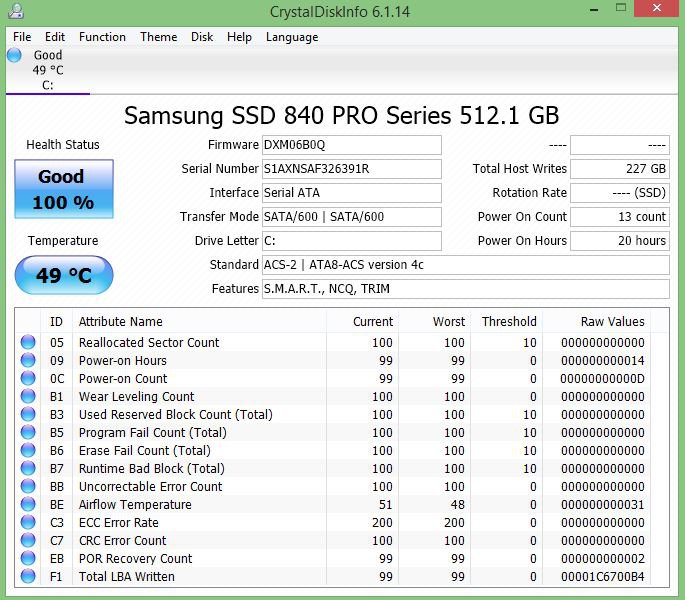Click status orb of Runtime Bad Block
Screen dimensions: 685x600
click(28, 468)
